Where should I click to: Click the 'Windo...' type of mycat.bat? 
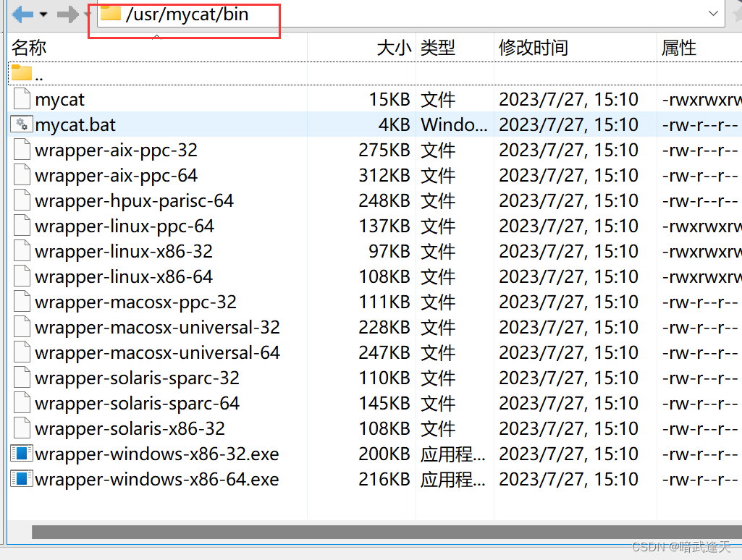(454, 125)
